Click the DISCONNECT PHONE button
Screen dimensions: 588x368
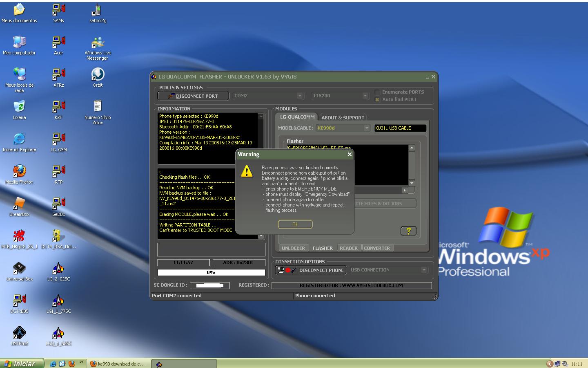click(311, 270)
